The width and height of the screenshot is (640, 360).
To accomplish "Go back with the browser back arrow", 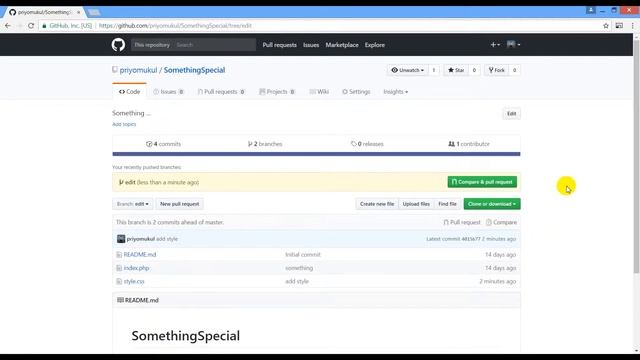I will click(8, 25).
